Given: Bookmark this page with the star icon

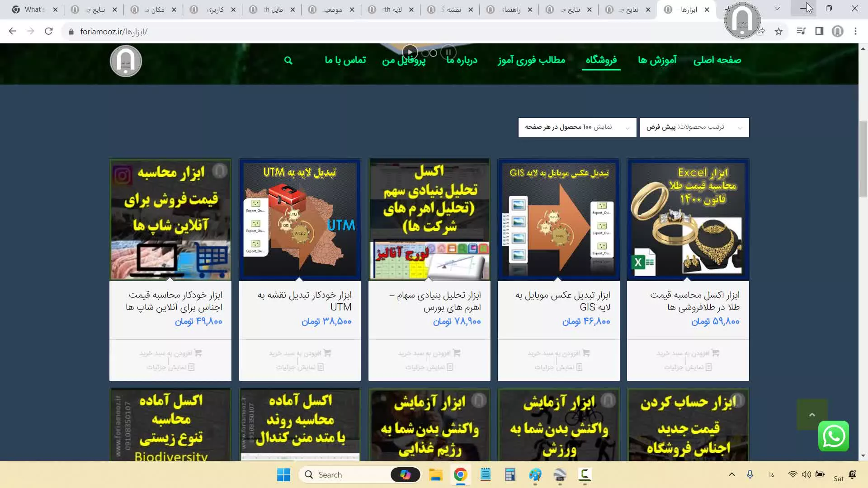Looking at the screenshot, I should [x=778, y=32].
